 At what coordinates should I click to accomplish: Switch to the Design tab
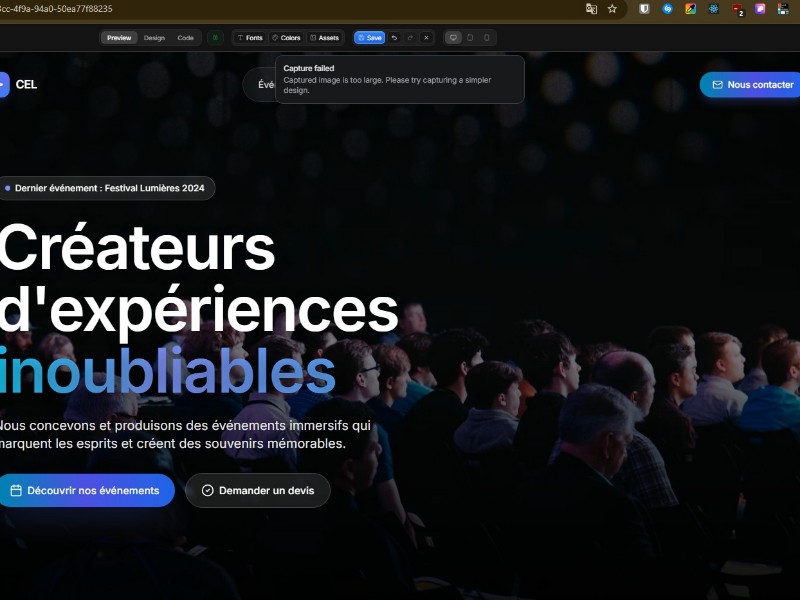[154, 38]
